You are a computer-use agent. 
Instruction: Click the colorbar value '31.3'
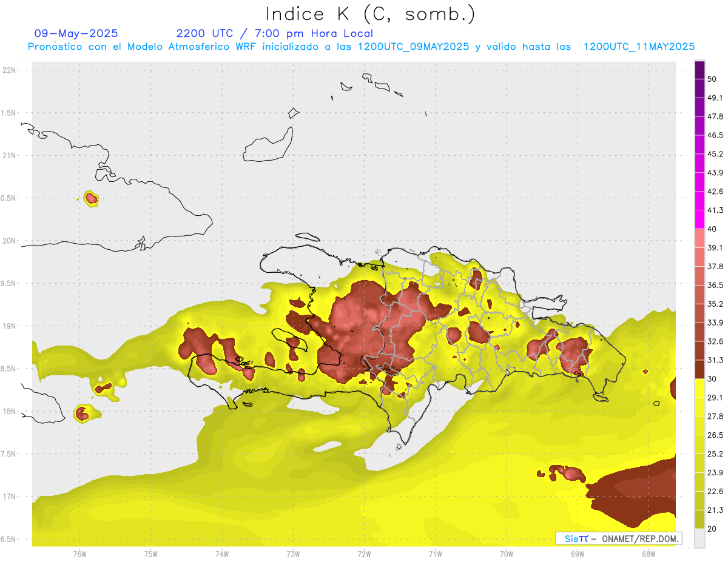pyautogui.click(x=715, y=360)
